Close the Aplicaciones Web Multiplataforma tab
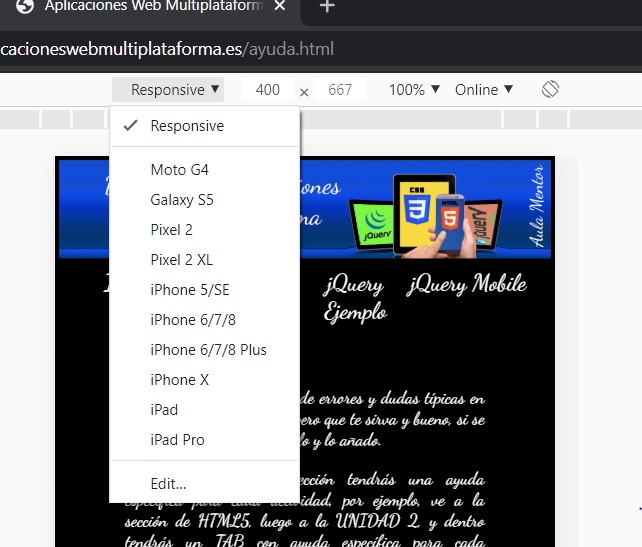Screen dimensions: 642x547 (x=280, y=6)
